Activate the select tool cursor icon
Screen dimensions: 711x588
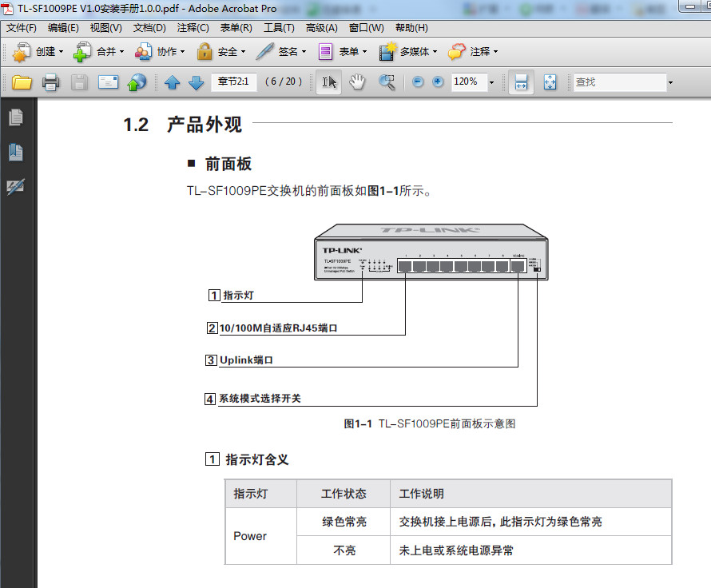click(x=329, y=82)
